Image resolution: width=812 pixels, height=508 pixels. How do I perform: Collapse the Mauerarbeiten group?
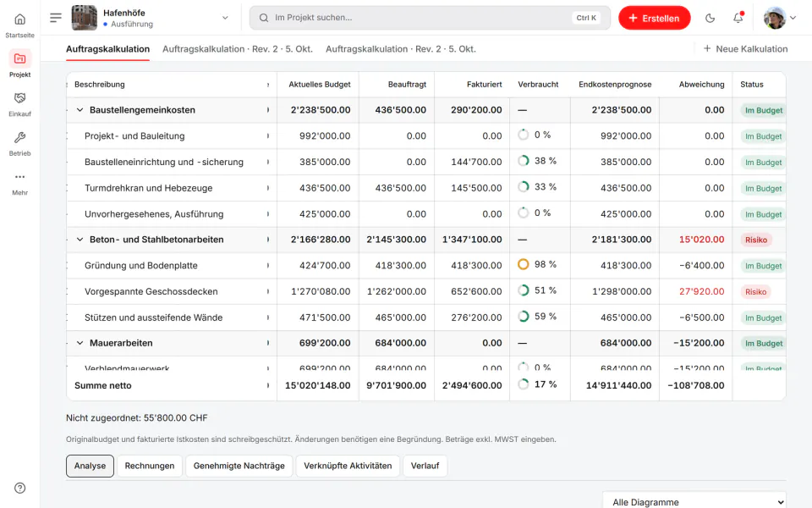point(80,343)
